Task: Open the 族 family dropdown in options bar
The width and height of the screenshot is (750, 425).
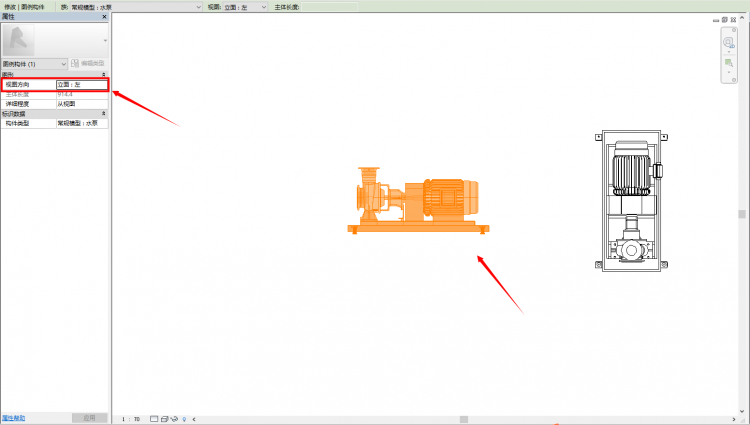Action: (136, 7)
